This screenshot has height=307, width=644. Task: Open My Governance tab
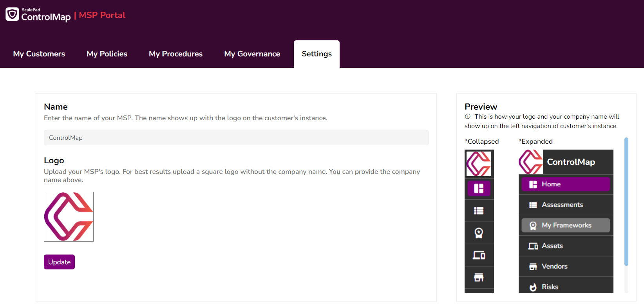tap(252, 54)
